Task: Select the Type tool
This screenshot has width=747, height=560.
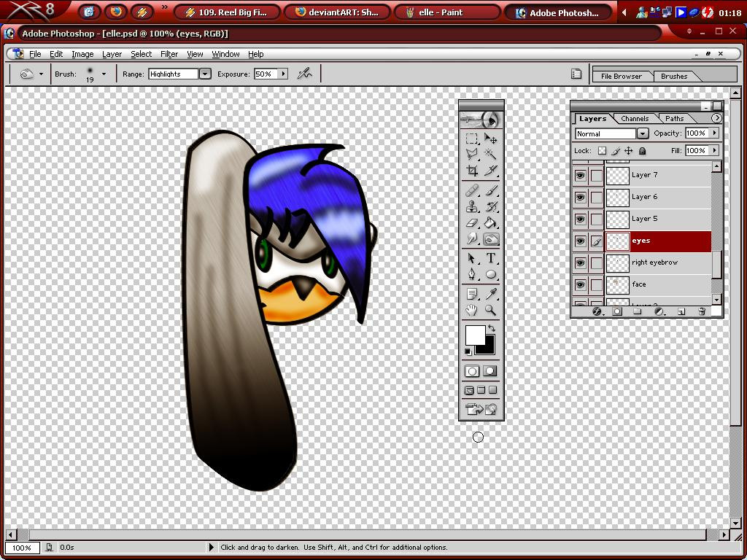Action: pos(491,259)
